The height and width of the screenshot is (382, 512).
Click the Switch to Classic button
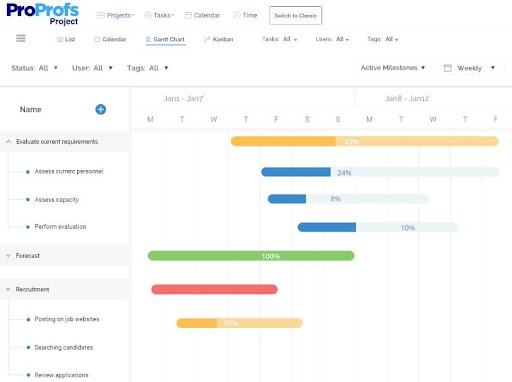[x=295, y=15]
